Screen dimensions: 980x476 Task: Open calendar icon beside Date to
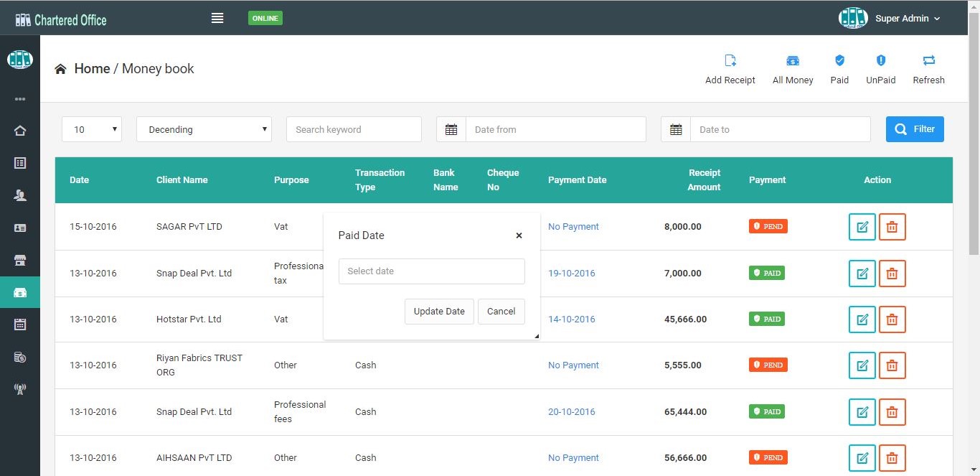coord(676,129)
